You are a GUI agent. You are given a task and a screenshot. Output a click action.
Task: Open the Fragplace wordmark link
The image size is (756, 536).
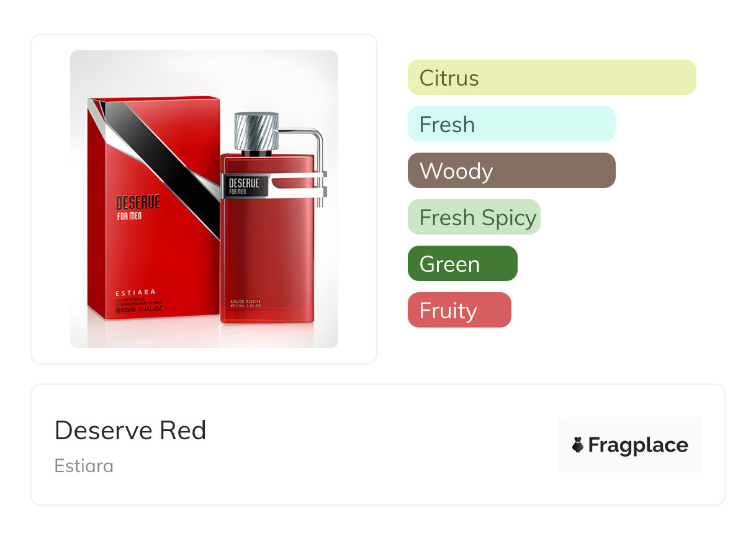pos(638,445)
